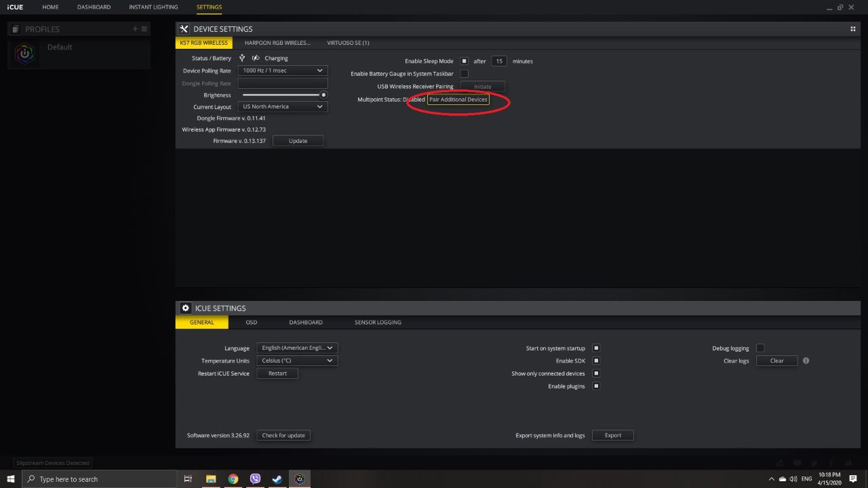
Task: Switch to INSTANT LIGHTING tab
Action: click(x=153, y=7)
